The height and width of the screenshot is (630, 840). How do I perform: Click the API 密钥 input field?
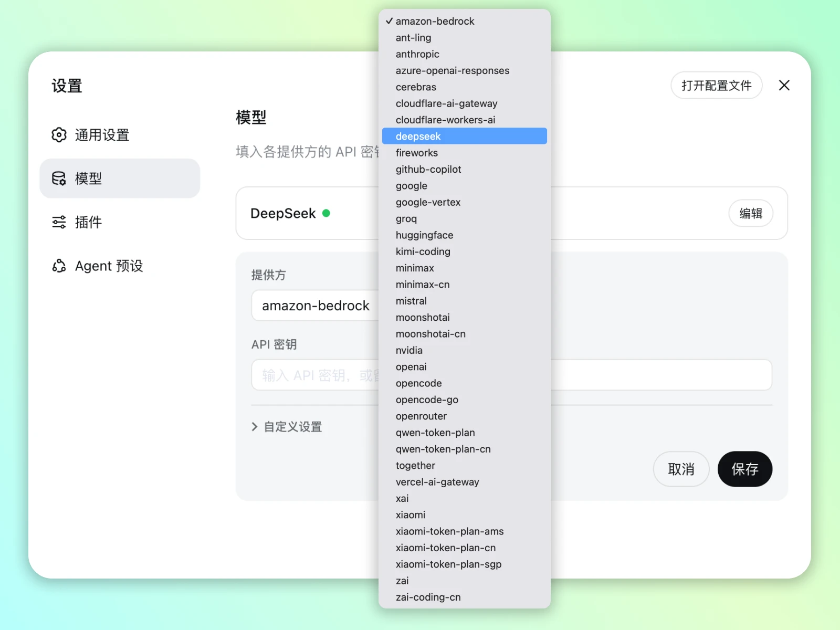click(x=511, y=375)
